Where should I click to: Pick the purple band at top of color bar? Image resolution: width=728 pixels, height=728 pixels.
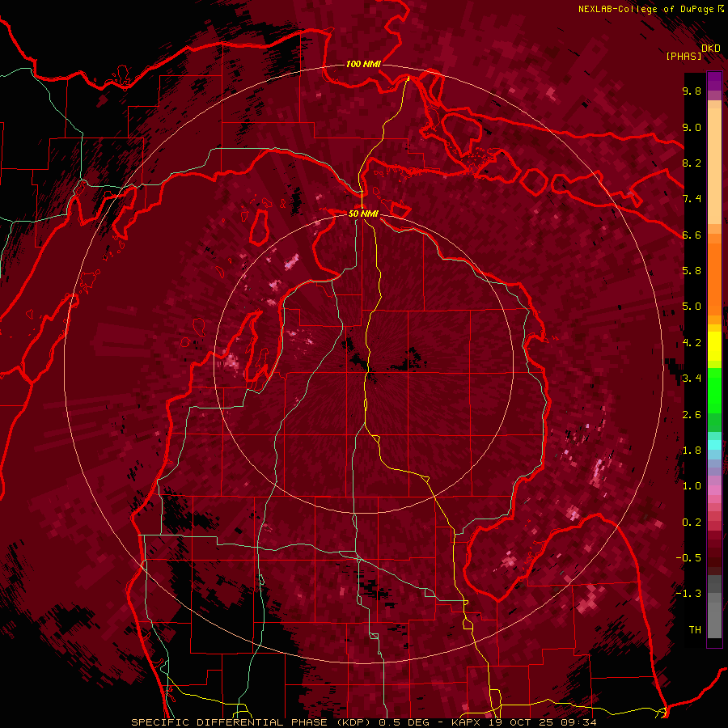point(714,81)
